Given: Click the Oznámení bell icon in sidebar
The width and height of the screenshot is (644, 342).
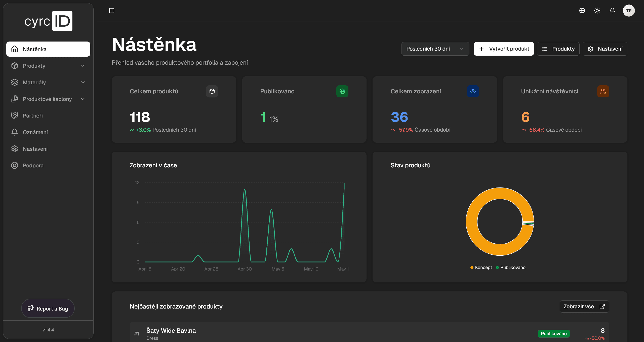Looking at the screenshot, I should (x=15, y=132).
